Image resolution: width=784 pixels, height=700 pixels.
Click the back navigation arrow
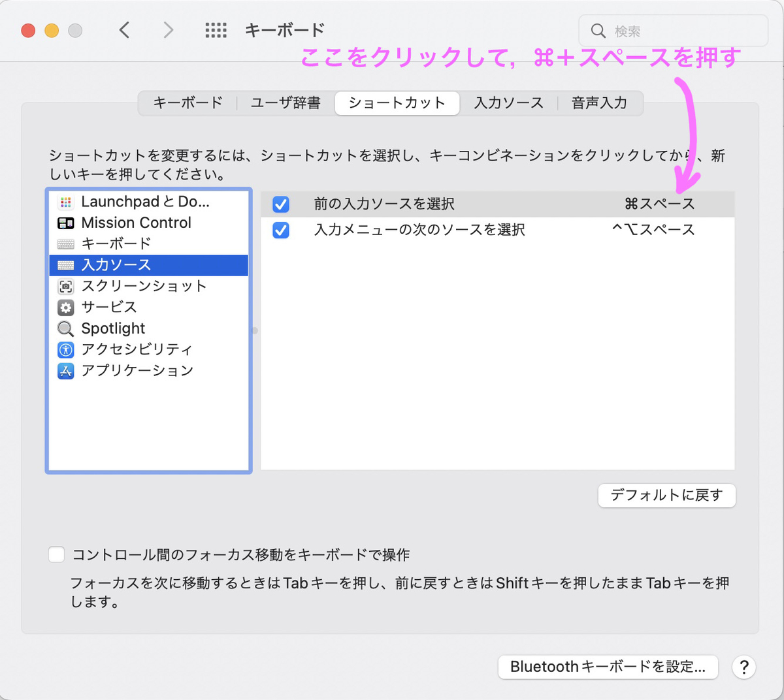click(x=125, y=29)
